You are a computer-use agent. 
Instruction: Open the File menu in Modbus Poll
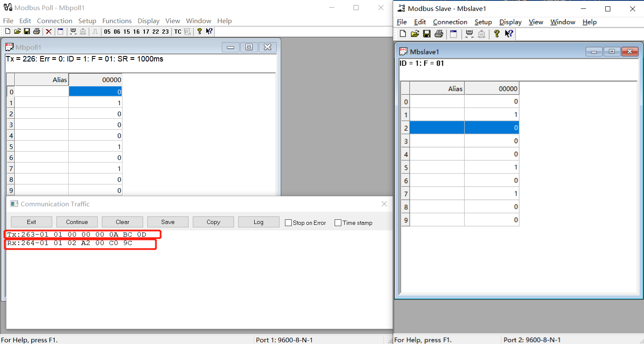tap(8, 21)
